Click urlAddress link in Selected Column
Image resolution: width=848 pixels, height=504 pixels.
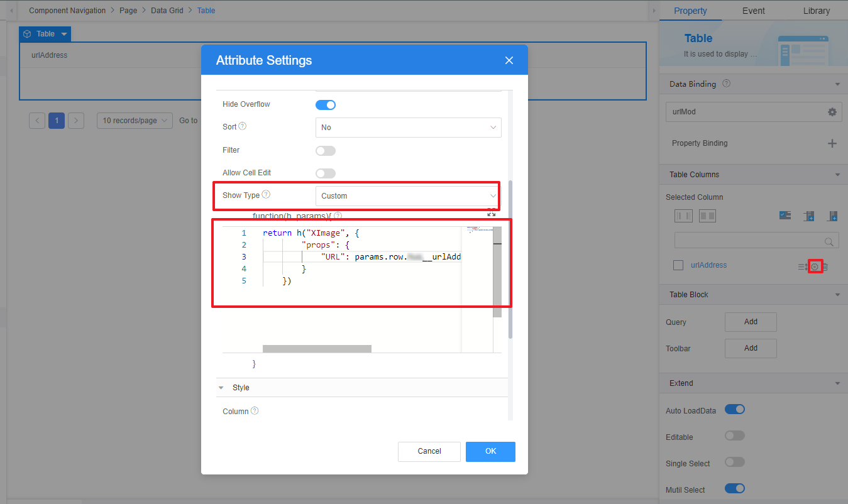(708, 265)
